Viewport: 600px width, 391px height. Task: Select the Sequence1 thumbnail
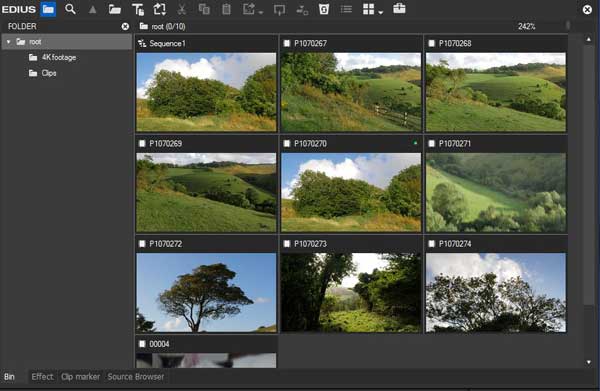click(x=206, y=92)
